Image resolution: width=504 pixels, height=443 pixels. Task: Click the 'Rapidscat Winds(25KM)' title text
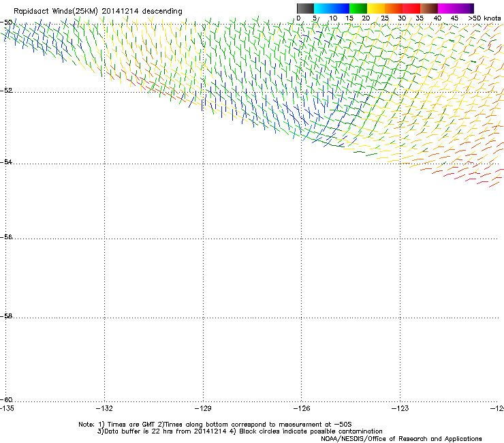tap(55, 12)
